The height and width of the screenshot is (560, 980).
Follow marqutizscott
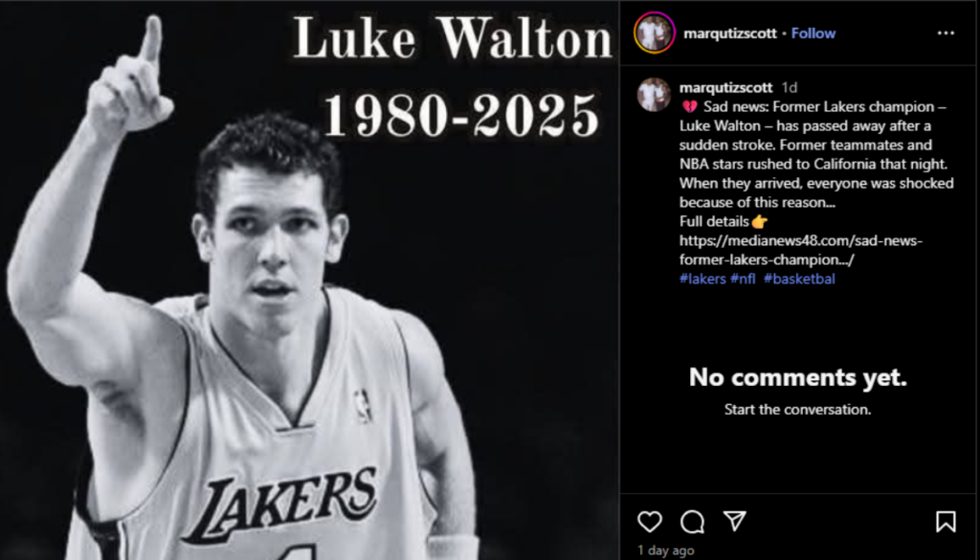click(813, 34)
